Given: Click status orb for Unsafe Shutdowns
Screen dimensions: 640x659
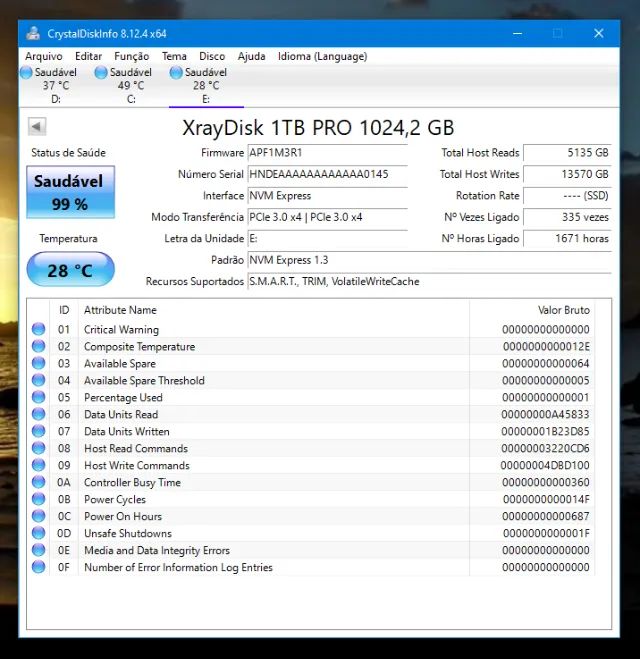Looking at the screenshot, I should (39, 533).
